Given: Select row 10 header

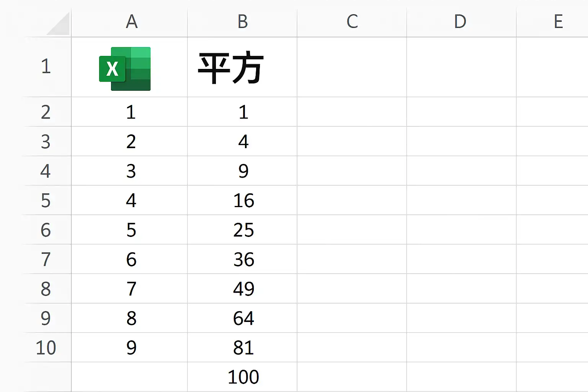Looking at the screenshot, I should click(46, 347).
